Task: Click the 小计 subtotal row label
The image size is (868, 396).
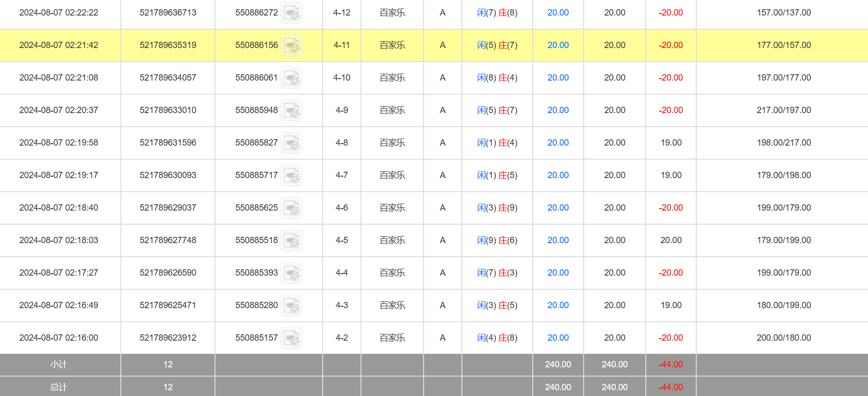Action: [59, 364]
